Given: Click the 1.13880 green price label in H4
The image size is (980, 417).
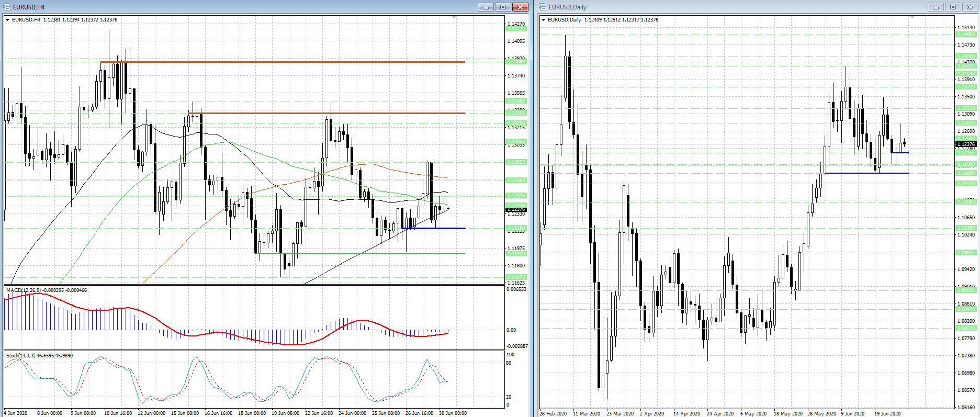Looking at the screenshot, I should coord(516,62).
